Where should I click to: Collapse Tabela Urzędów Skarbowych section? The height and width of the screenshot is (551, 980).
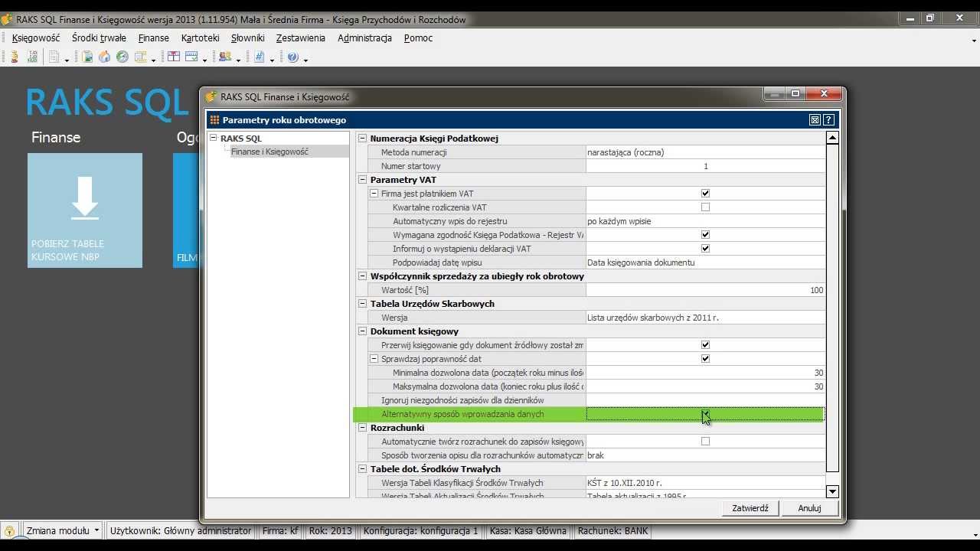click(x=364, y=304)
